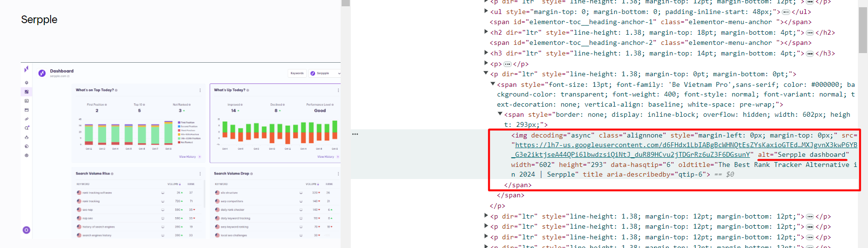
Task: Click the Keywords button in the dashboard header
Action: pyautogui.click(x=297, y=73)
